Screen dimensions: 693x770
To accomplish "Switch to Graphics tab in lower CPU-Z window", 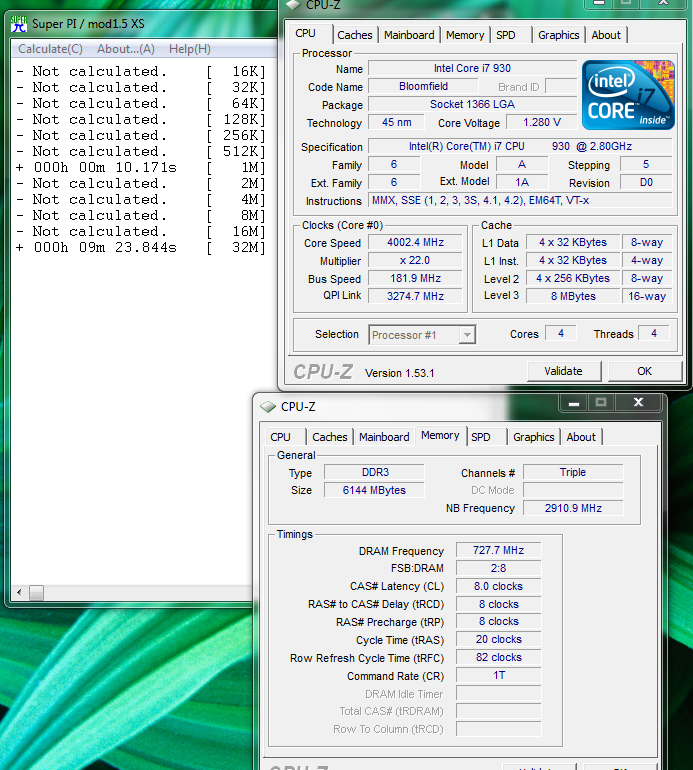I will point(533,437).
